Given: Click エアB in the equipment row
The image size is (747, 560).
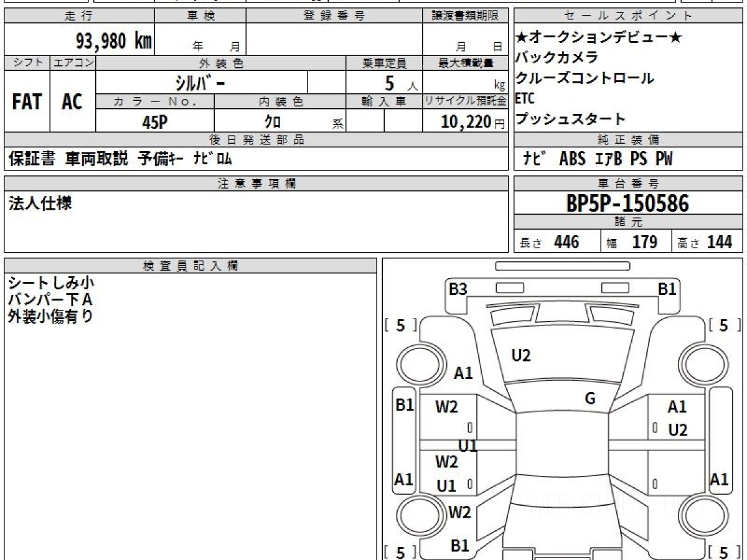Looking at the screenshot, I should click(x=608, y=159).
